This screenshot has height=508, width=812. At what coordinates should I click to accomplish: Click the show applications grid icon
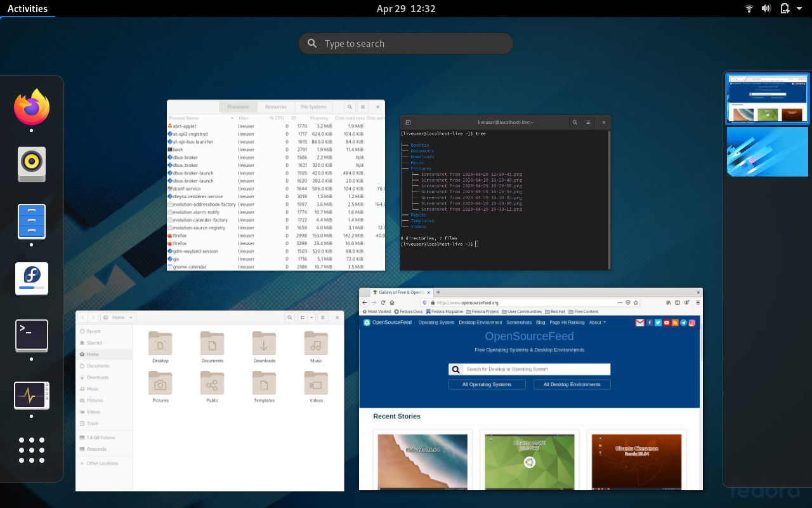click(x=32, y=444)
